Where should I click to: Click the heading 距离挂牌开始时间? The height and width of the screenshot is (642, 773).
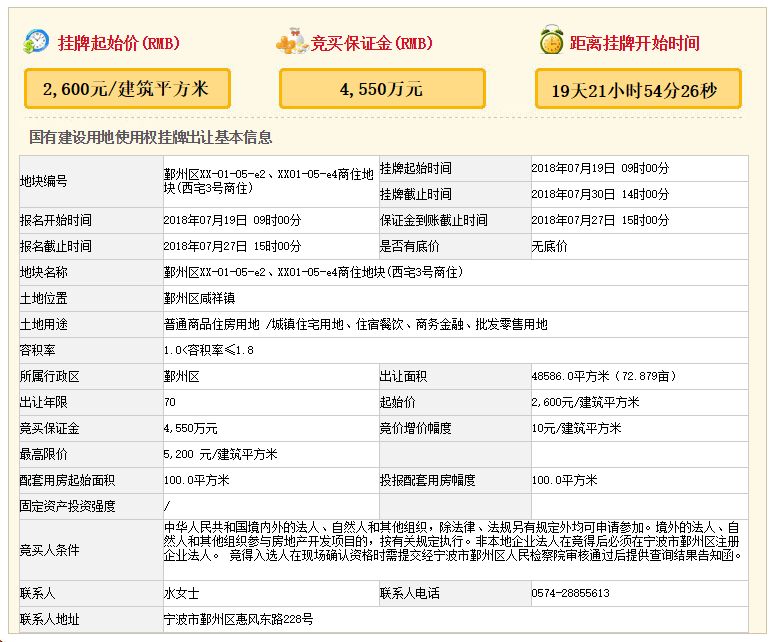pos(634,43)
